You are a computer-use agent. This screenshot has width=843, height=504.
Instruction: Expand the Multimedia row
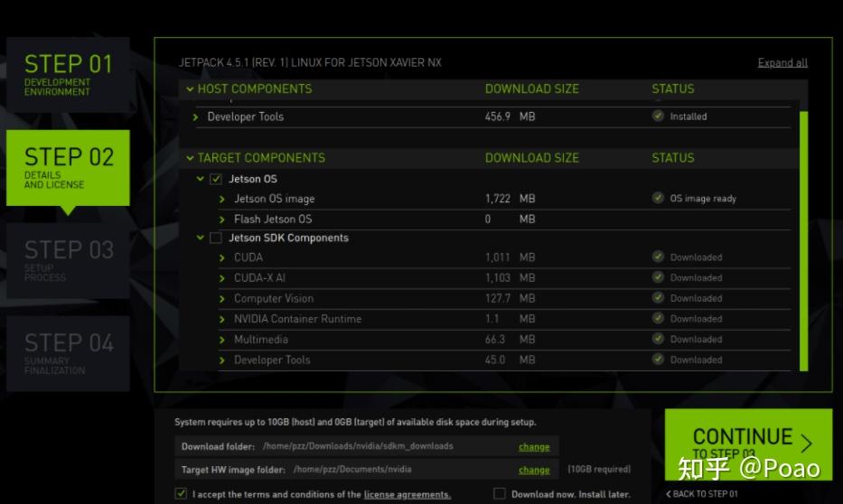222,340
